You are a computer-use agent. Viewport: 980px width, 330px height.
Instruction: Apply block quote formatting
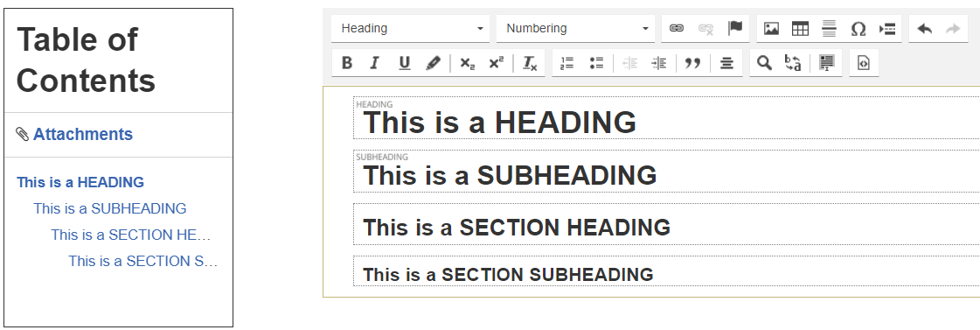click(692, 63)
